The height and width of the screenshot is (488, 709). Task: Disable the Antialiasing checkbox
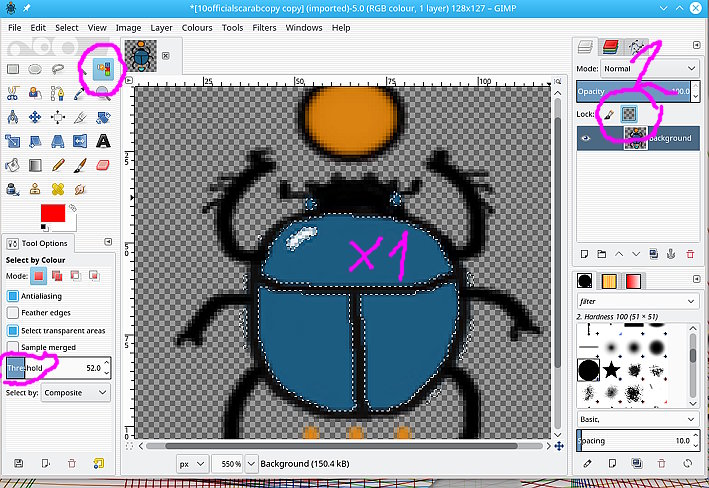tap(13, 296)
